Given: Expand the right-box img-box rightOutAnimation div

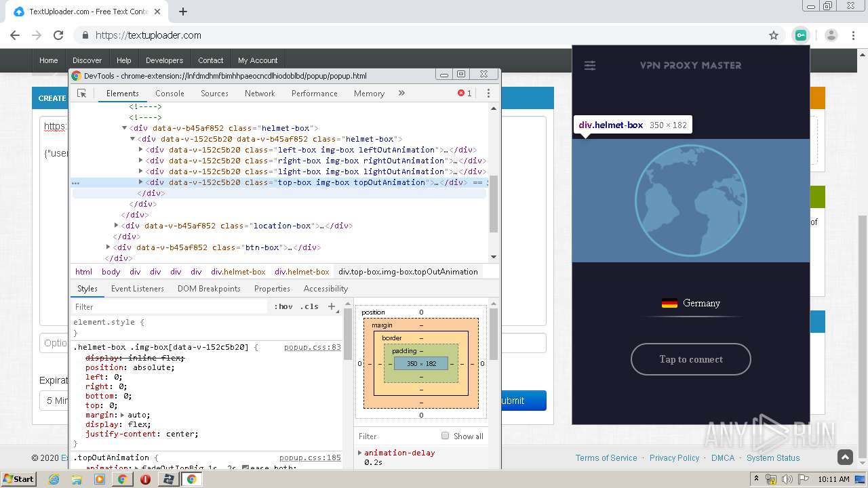Looking at the screenshot, I should (141, 161).
